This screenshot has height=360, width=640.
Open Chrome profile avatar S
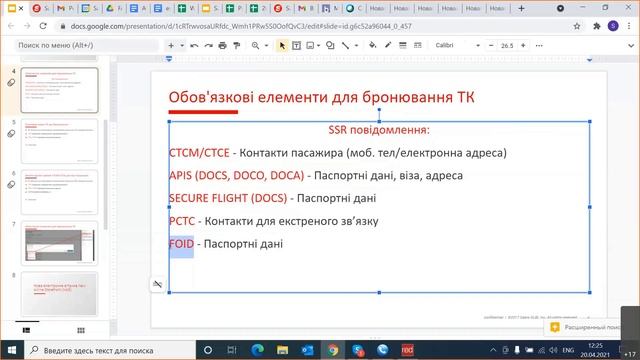613,26
